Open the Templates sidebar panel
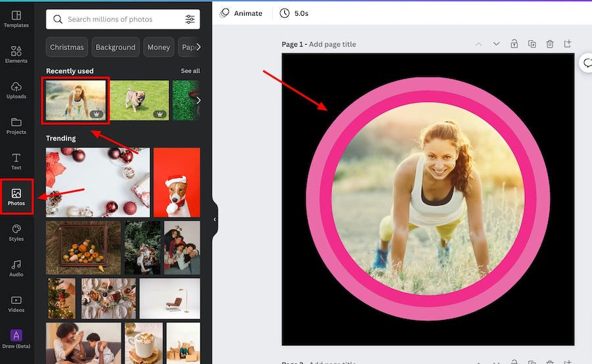This screenshot has width=592, height=364. pos(16,19)
